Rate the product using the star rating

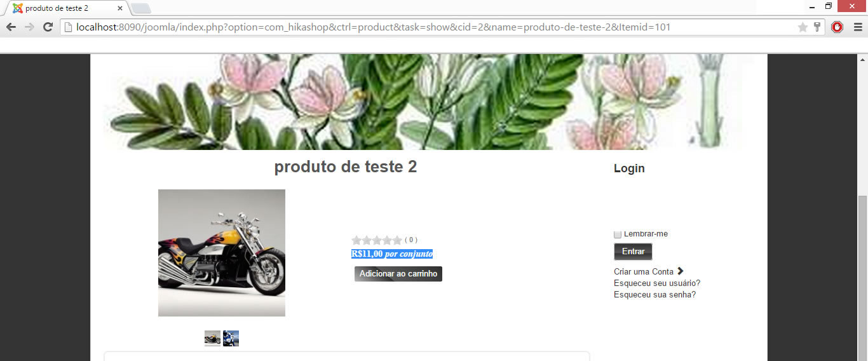377,240
